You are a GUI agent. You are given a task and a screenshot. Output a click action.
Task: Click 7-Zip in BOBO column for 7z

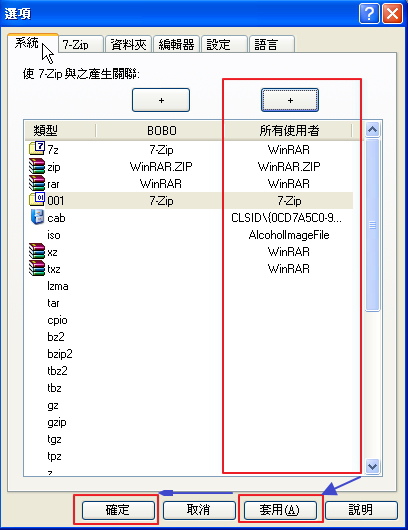coord(161,149)
